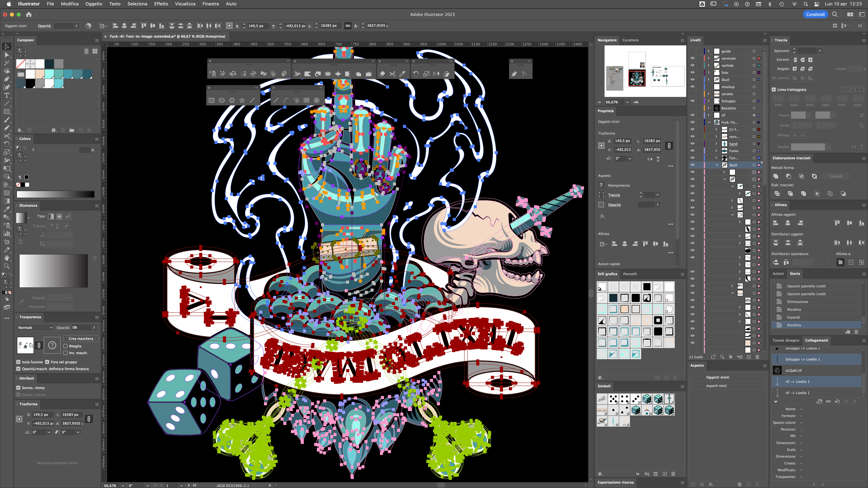
Task: Select the Hand tool in the toolbar
Action: pyautogui.click(x=6, y=258)
